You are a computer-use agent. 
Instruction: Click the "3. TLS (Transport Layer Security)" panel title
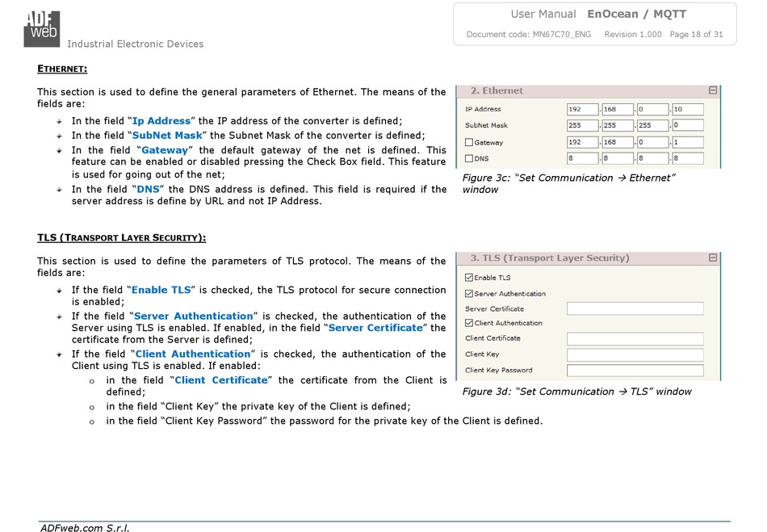(550, 258)
